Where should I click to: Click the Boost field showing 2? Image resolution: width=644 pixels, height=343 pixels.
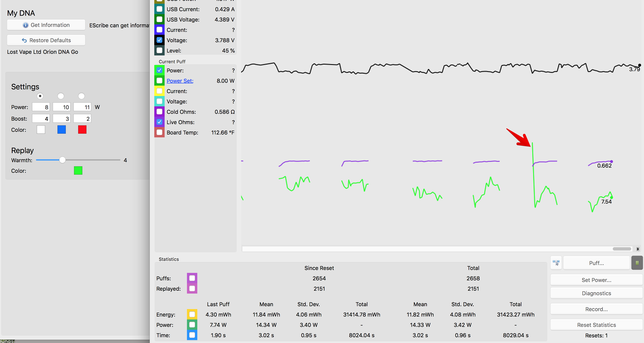tap(82, 119)
